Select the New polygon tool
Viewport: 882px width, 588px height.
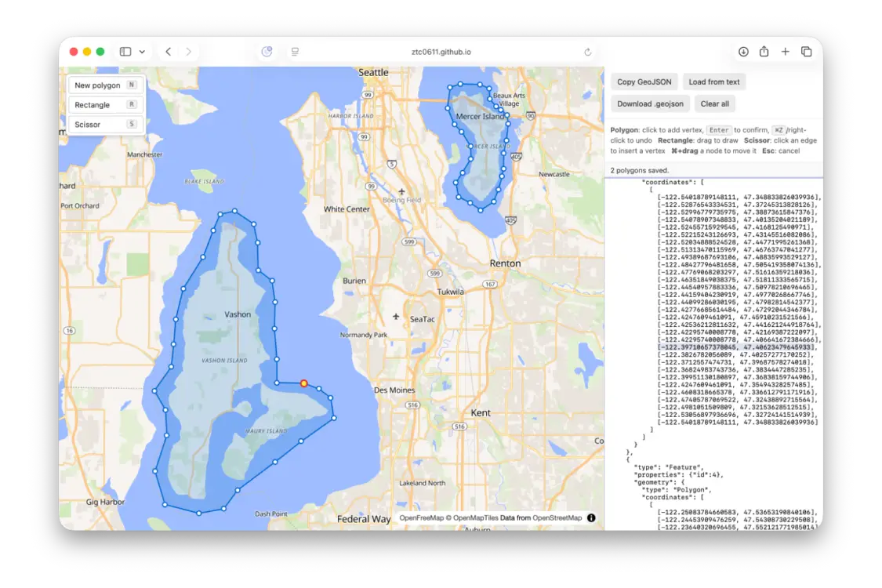pyautogui.click(x=105, y=85)
